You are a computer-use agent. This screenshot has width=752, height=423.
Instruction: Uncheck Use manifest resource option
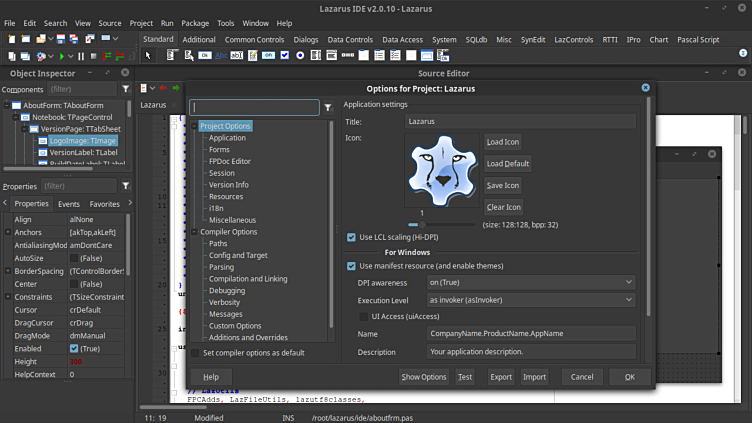point(351,266)
